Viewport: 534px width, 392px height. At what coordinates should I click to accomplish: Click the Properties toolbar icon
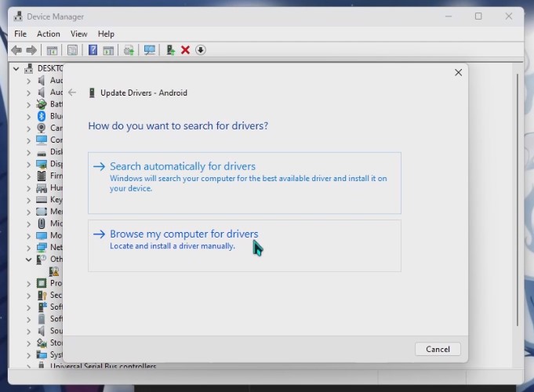pyautogui.click(x=72, y=50)
